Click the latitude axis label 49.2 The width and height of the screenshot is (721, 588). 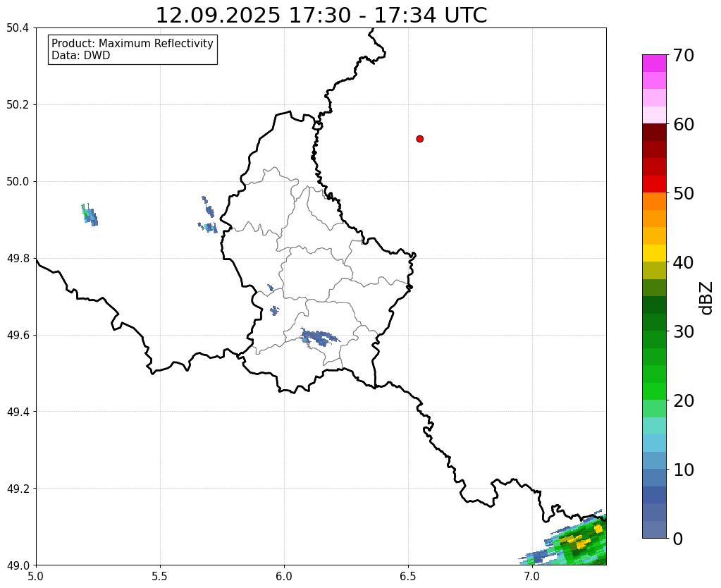(18, 489)
